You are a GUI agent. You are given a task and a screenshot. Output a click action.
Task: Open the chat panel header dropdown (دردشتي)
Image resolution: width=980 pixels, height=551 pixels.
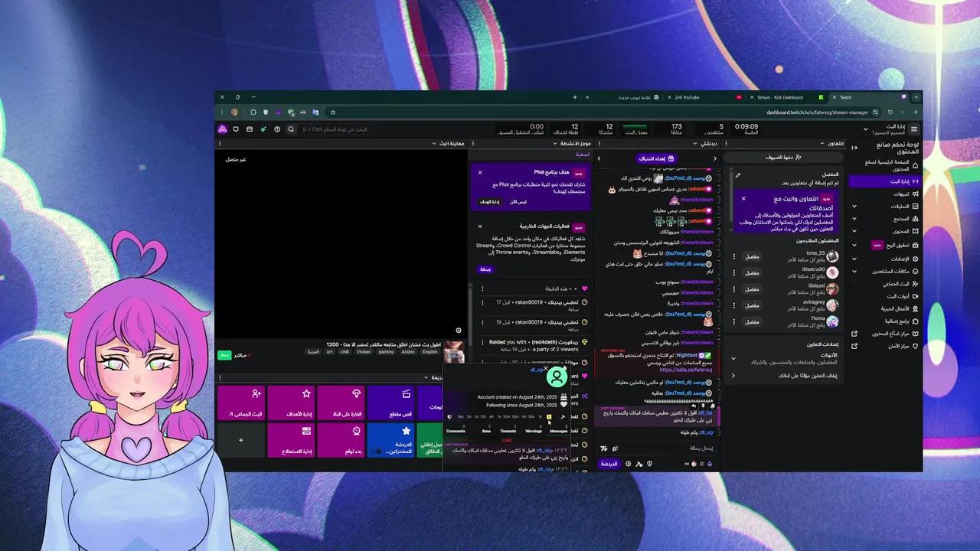pyautogui.click(x=694, y=143)
